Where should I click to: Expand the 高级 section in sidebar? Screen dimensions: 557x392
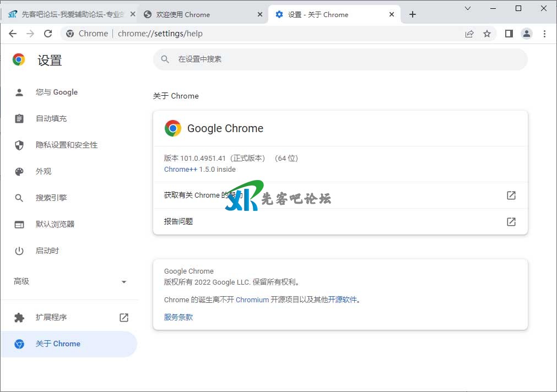pos(123,281)
